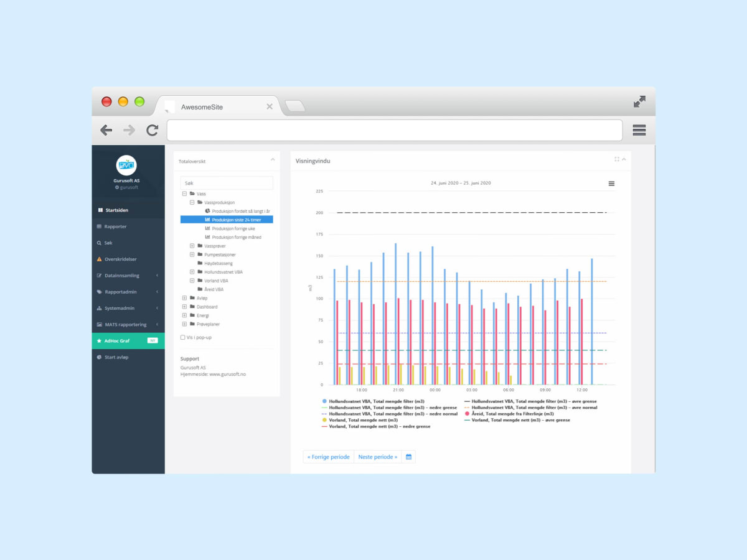Expand the Datainnsamling submenu arrow
The width and height of the screenshot is (747, 560).
point(157,275)
